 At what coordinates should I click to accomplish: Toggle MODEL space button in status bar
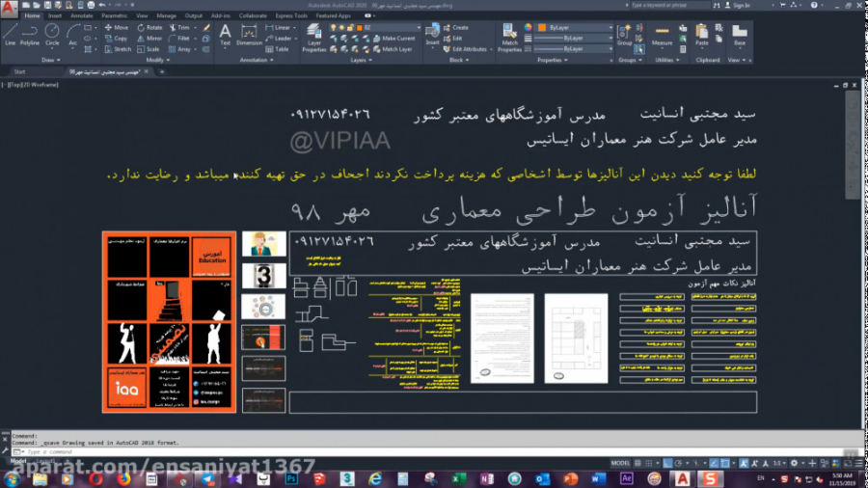(620, 463)
